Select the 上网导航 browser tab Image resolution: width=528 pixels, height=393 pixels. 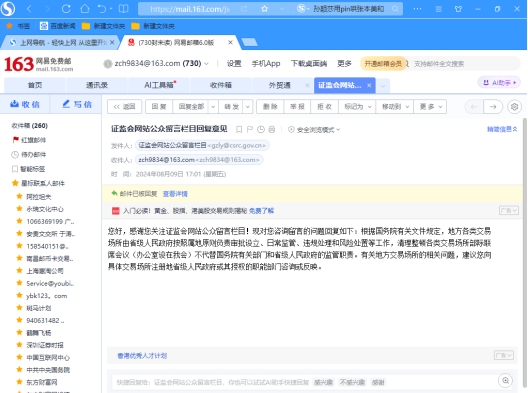click(60, 42)
